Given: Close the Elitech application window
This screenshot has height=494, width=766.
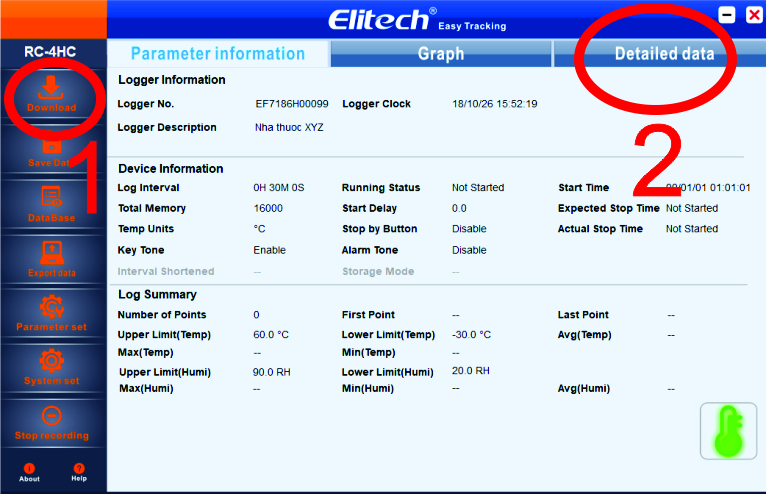Looking at the screenshot, I should click(753, 15).
